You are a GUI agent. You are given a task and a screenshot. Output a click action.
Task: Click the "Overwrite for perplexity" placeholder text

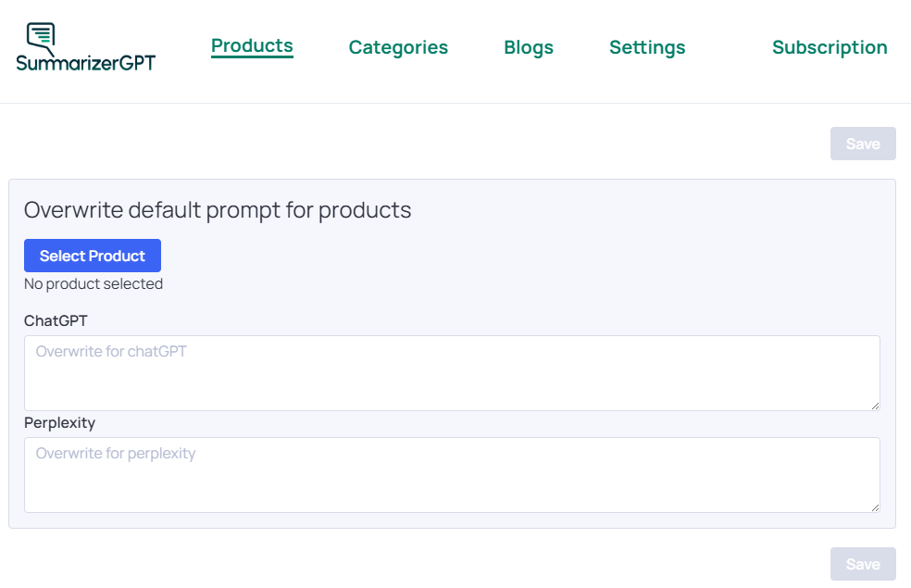pyautogui.click(x=116, y=454)
